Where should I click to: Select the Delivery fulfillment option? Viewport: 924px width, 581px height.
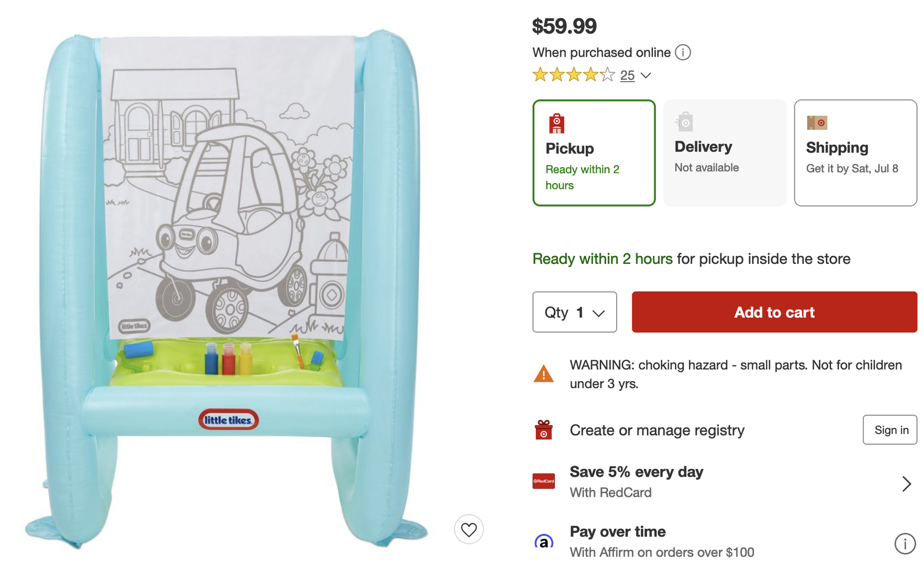pyautogui.click(x=724, y=153)
